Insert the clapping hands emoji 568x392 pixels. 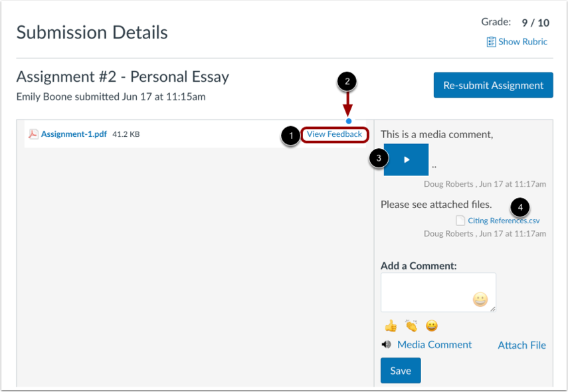(411, 326)
